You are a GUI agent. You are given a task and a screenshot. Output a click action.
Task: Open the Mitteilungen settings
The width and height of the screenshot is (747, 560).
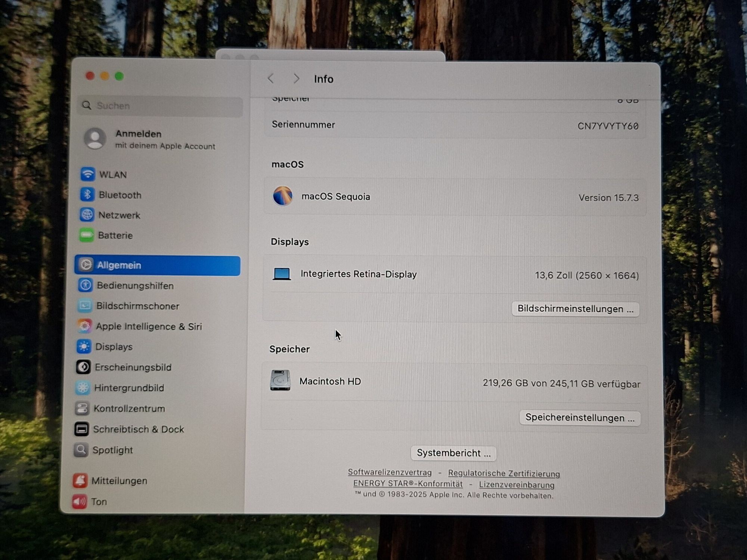(x=119, y=481)
